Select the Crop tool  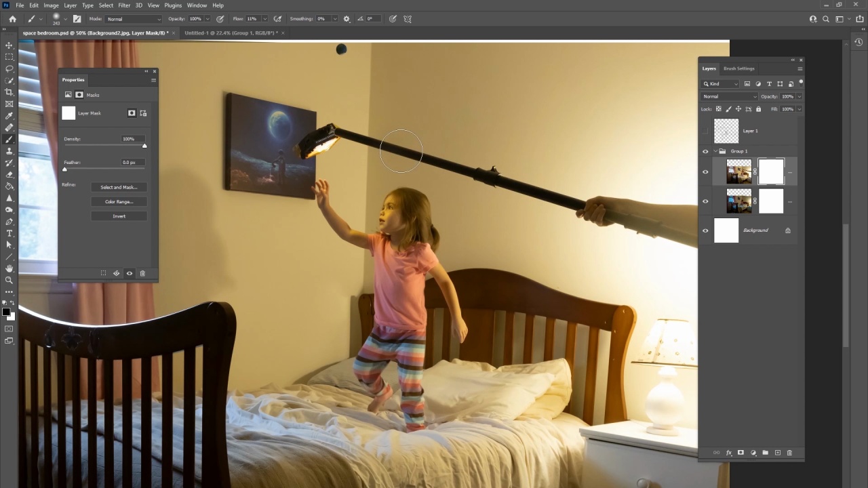(9, 92)
